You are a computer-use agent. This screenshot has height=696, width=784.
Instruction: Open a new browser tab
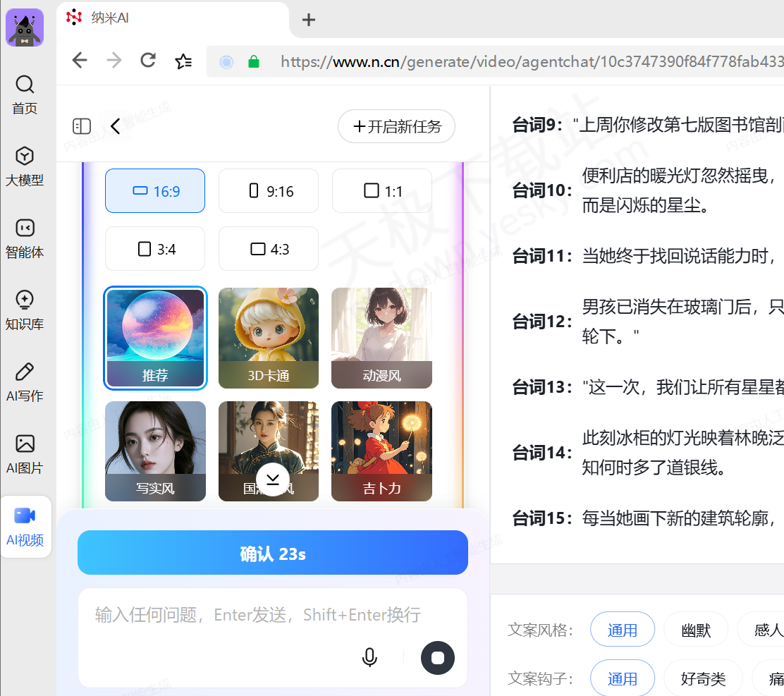(308, 20)
